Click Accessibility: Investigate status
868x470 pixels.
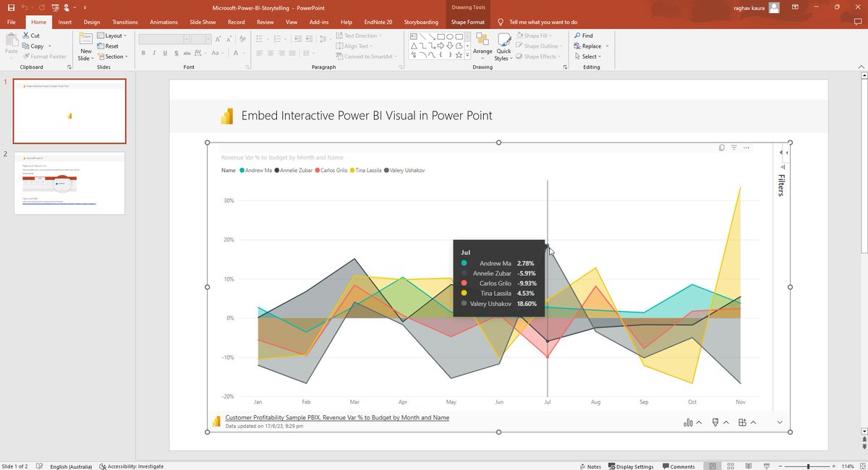132,466
